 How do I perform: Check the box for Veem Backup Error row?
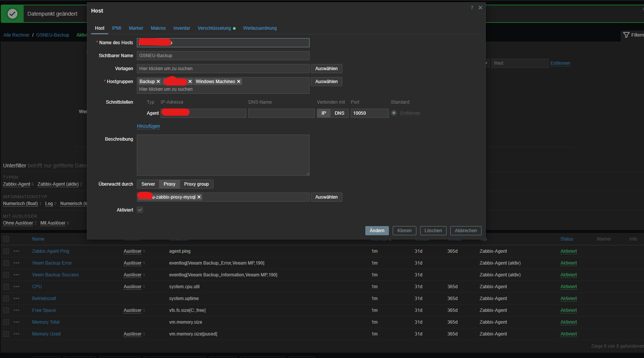(6, 263)
